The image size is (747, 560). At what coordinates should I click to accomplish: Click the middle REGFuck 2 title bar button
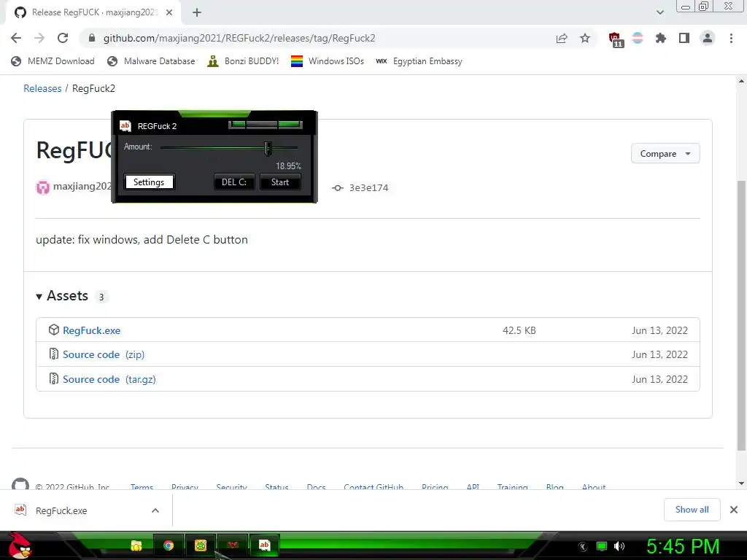(262, 125)
